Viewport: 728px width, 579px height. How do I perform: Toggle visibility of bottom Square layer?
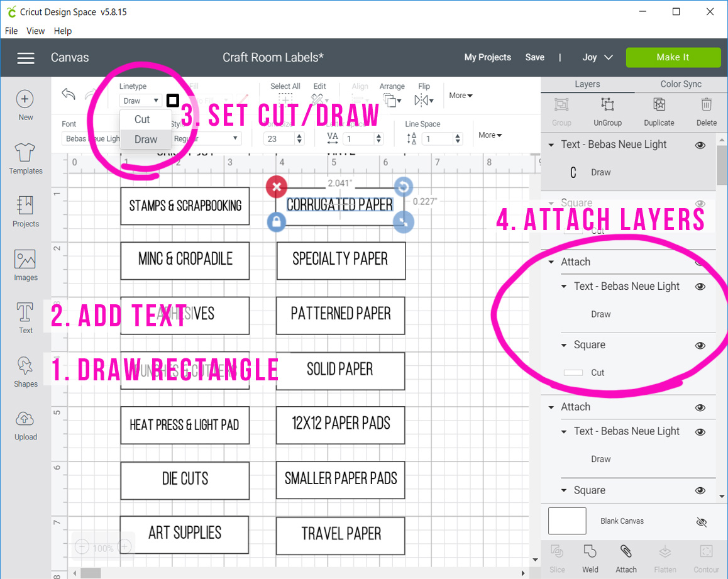(700, 491)
